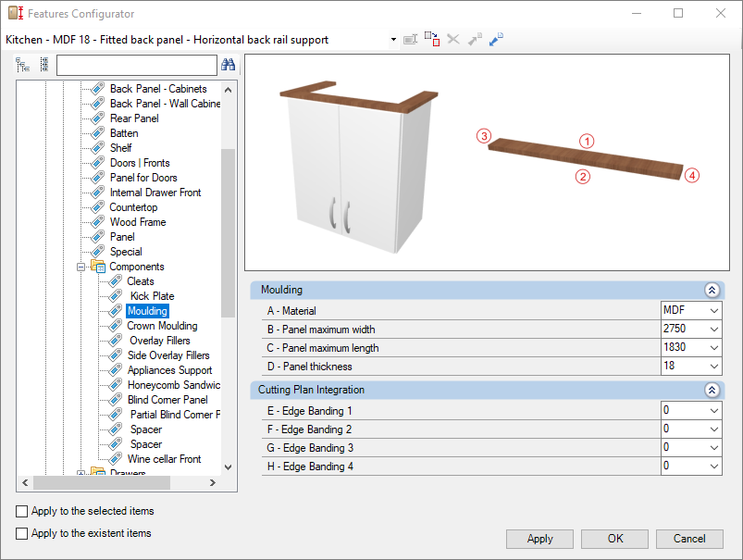Click the rename configuration icon in top toolbar
743x560 pixels.
pyautogui.click(x=410, y=40)
